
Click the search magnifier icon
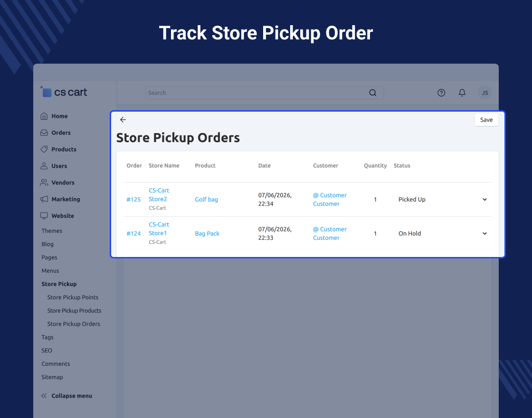coord(372,93)
